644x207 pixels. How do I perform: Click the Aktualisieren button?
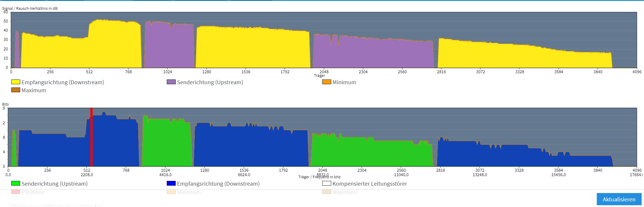click(x=619, y=199)
